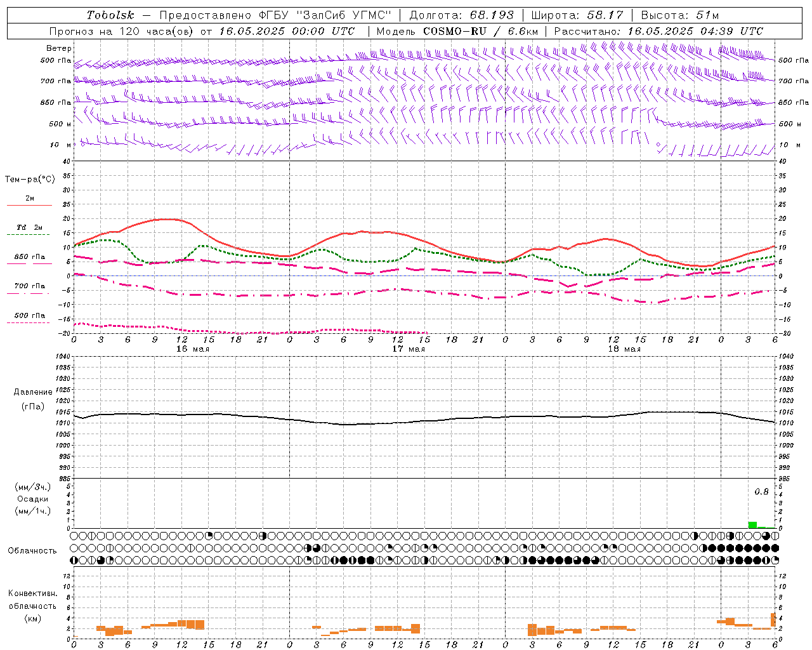This screenshot has width=812, height=650.
Task: Select the 'Долгота: 68.193' header value
Action: coord(461,15)
